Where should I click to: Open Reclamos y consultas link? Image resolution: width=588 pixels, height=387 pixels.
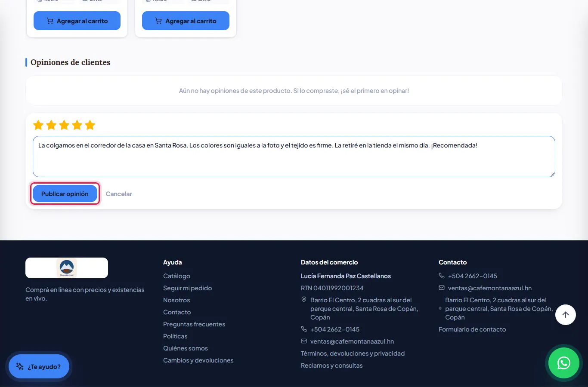[x=331, y=365]
